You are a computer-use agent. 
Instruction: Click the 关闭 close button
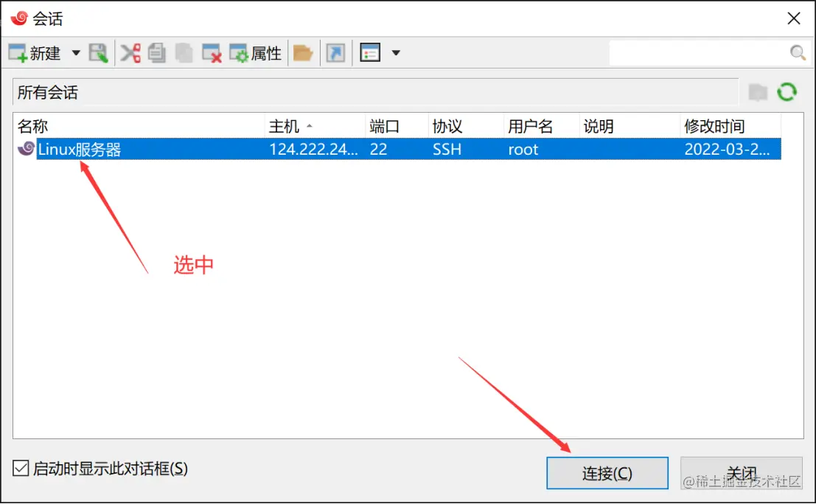click(x=742, y=473)
